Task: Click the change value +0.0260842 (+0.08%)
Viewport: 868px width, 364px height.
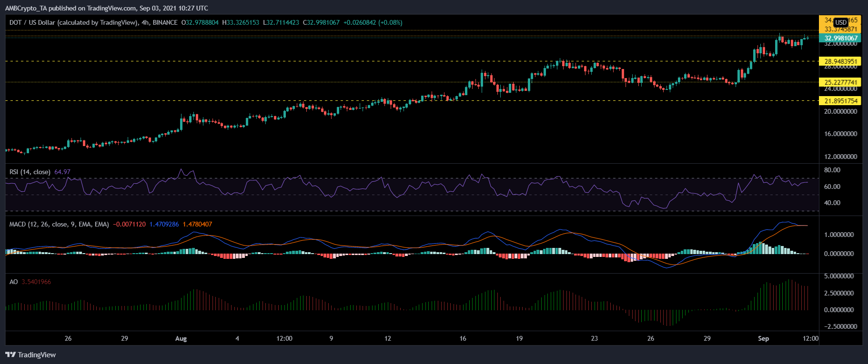Action: click(x=373, y=22)
